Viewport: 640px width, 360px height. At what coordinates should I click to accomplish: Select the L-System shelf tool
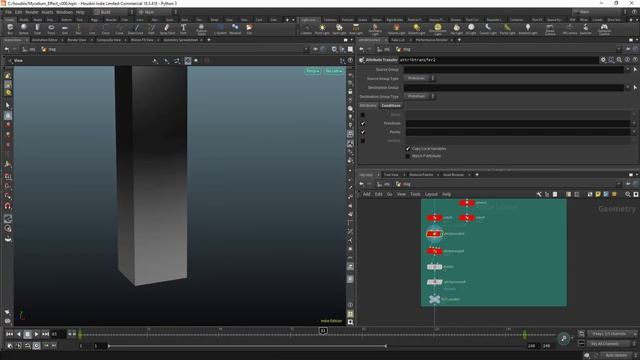[x=220, y=29]
